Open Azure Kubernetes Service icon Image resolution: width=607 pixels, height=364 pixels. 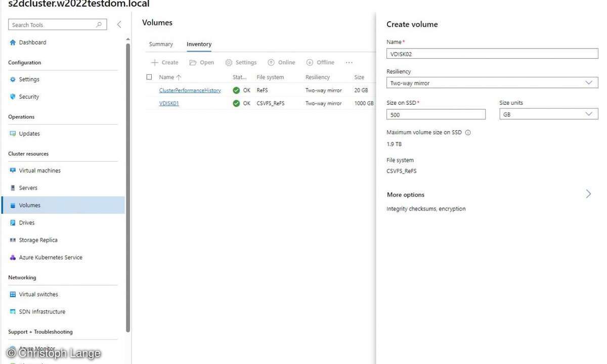click(x=13, y=257)
